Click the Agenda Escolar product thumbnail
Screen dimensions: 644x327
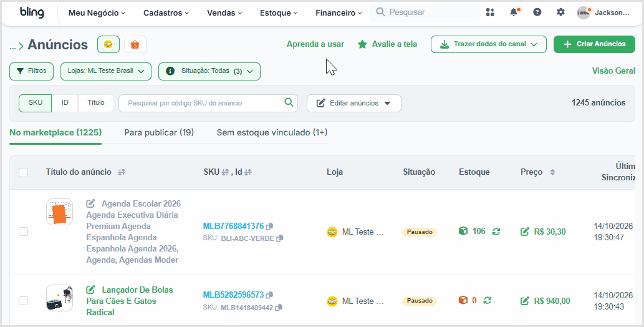pos(60,212)
